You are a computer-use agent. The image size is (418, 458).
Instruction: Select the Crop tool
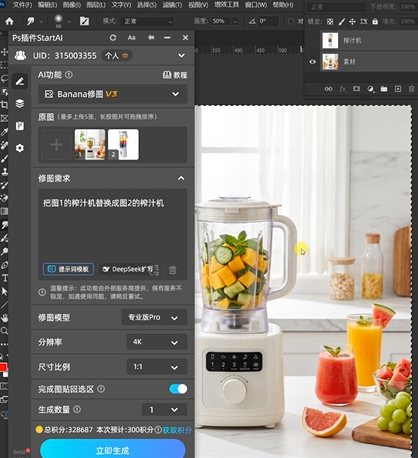[x=4, y=105]
